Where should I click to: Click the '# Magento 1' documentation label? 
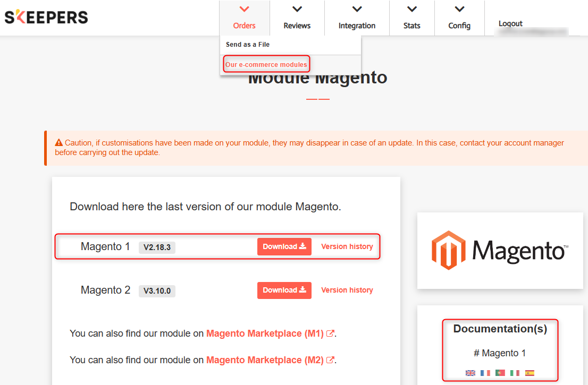(x=500, y=353)
